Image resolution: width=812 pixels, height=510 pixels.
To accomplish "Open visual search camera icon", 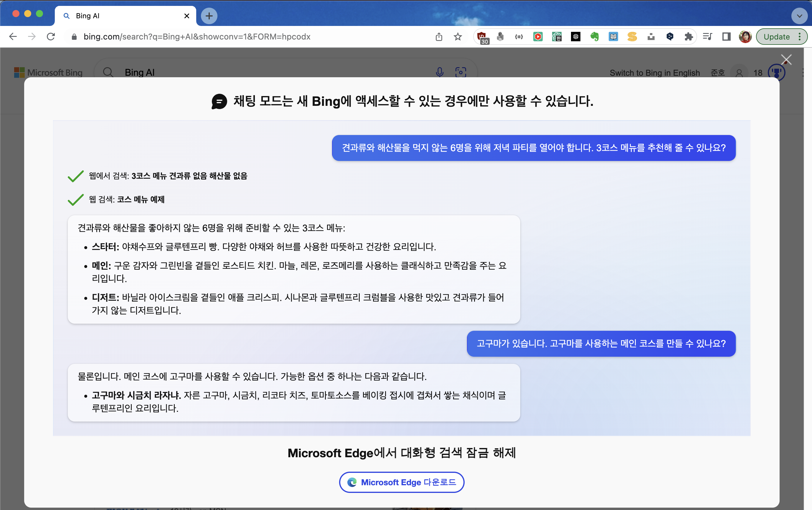I will [461, 72].
